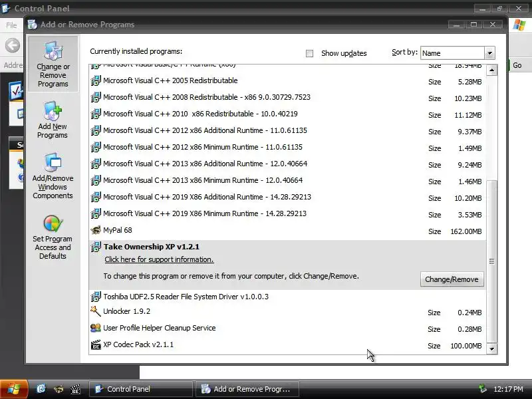Open Add/Remove Windows Components from the sidebar

pos(53,176)
